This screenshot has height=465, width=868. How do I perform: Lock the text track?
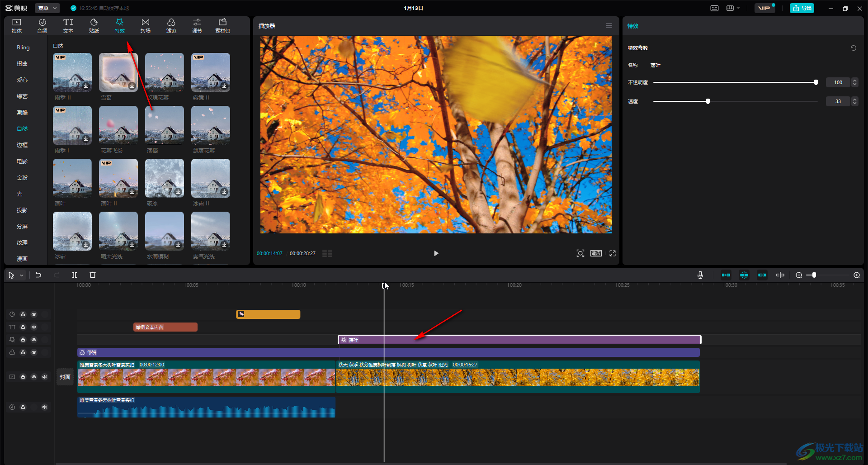(23, 327)
